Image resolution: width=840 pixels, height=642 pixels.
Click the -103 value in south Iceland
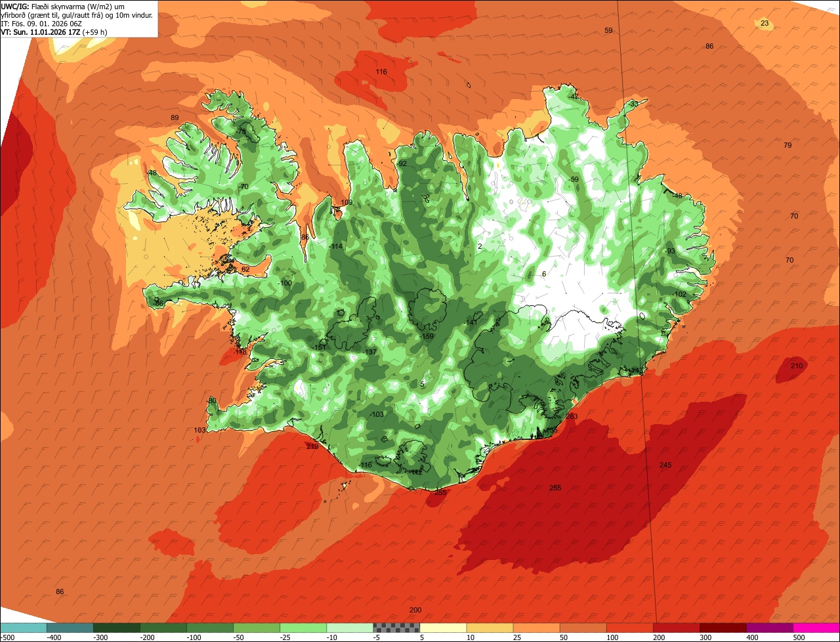click(x=377, y=414)
